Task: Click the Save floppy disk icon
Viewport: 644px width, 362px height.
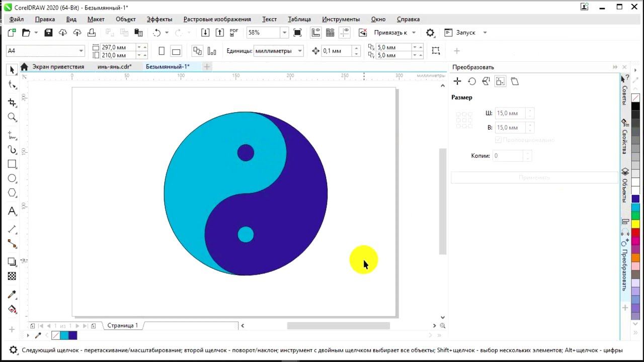Action: click(48, 33)
